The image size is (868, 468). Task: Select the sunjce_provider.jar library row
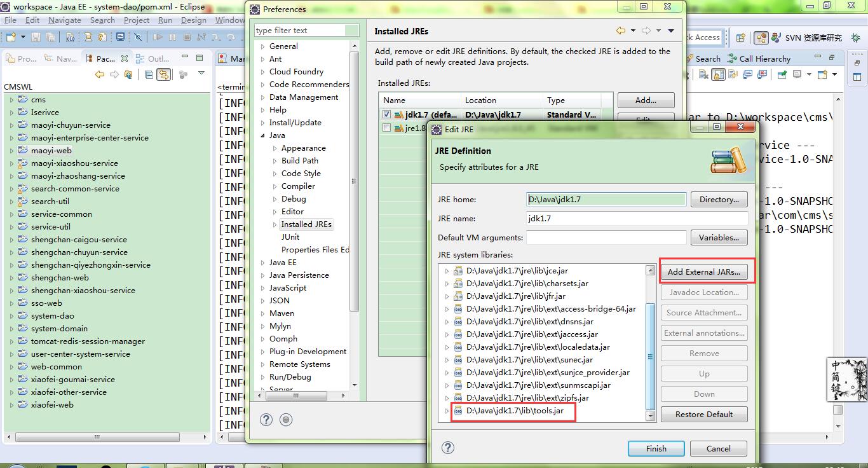(548, 373)
